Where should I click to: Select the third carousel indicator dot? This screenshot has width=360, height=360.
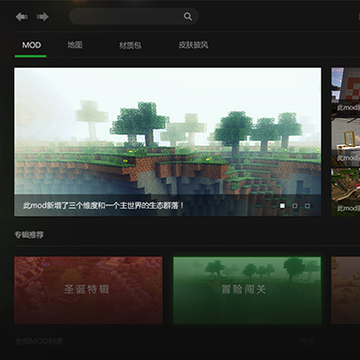(307, 206)
